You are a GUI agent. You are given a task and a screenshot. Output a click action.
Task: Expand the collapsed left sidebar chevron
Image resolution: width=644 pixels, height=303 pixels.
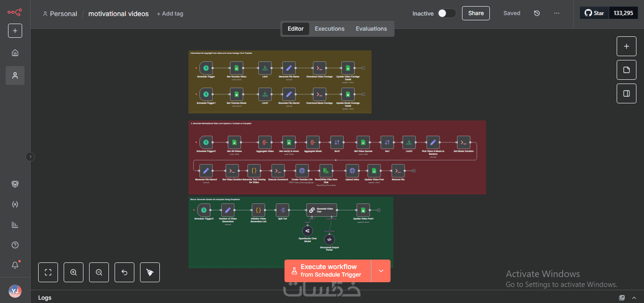pyautogui.click(x=30, y=157)
